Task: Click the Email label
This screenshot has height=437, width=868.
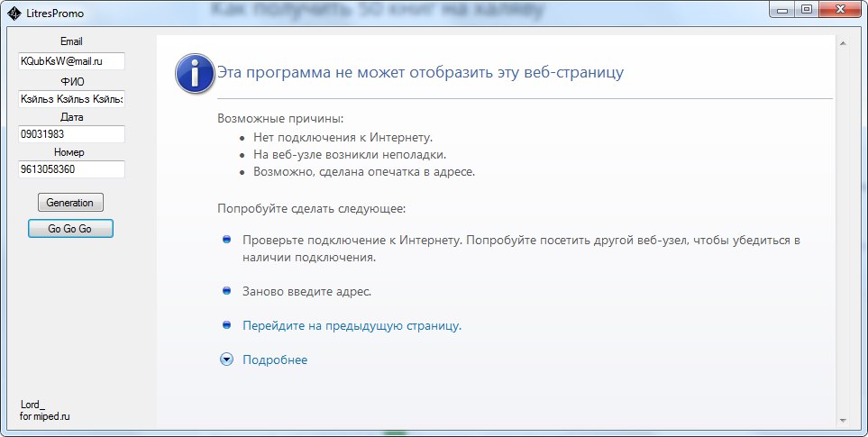Action: [x=71, y=41]
